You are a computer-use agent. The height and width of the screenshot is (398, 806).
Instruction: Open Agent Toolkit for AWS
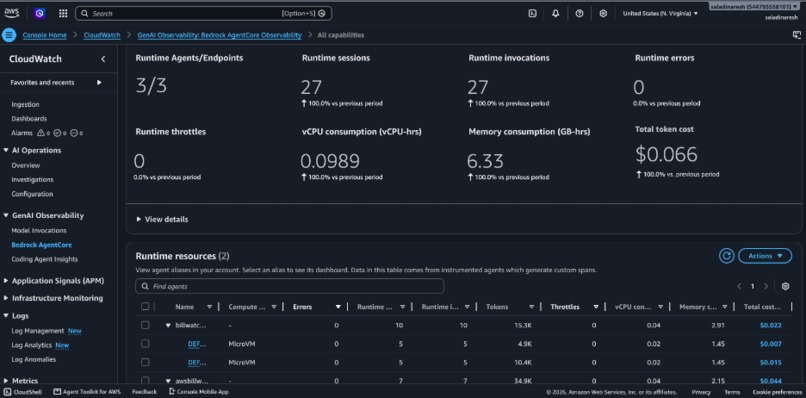[87, 392]
